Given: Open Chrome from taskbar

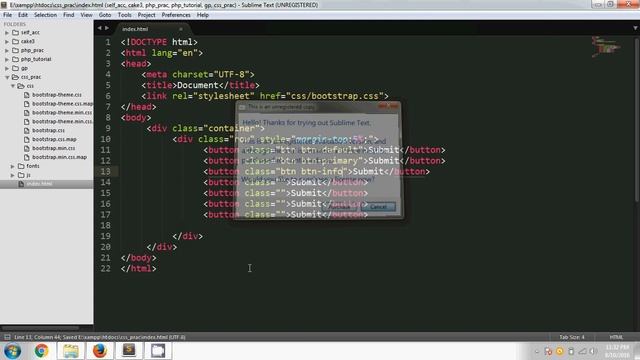Looking at the screenshot, I should coord(41,351).
